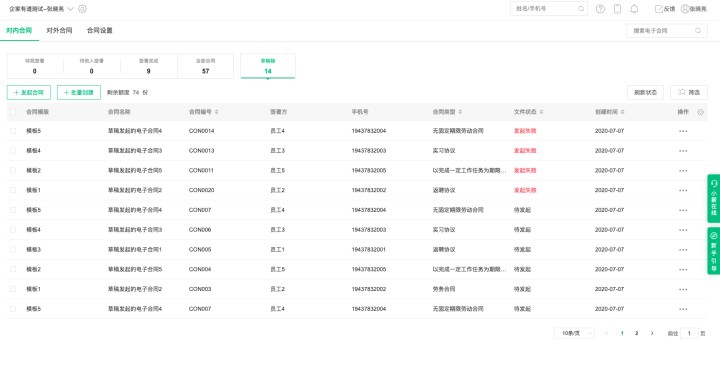Check the CON005 row checkbox
Screen dimensions: 720x375
[x=13, y=250]
